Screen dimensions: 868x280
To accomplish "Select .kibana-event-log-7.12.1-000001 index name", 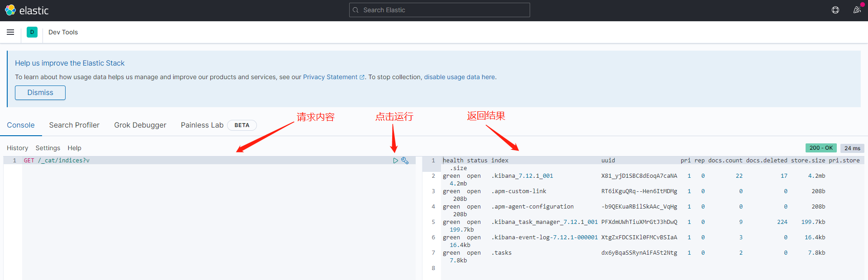I will pyautogui.click(x=545, y=237).
